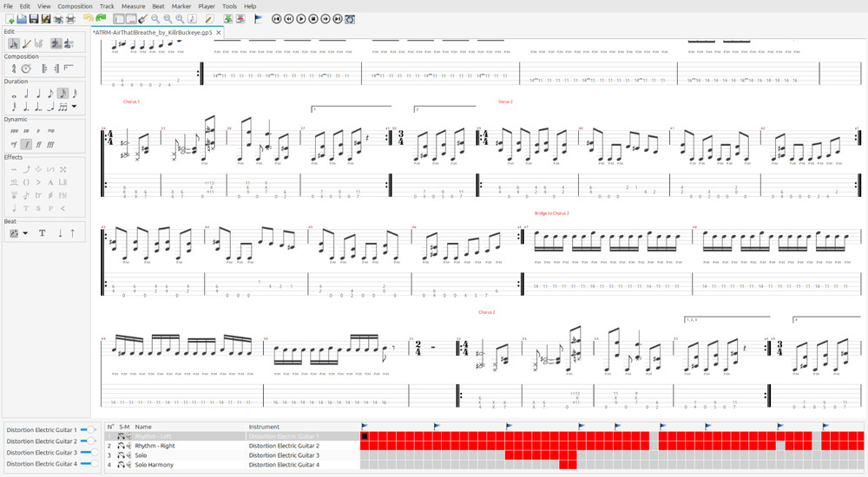Jump to first measure transport button
Image resolution: width=868 pixels, height=477 pixels.
coord(277,19)
